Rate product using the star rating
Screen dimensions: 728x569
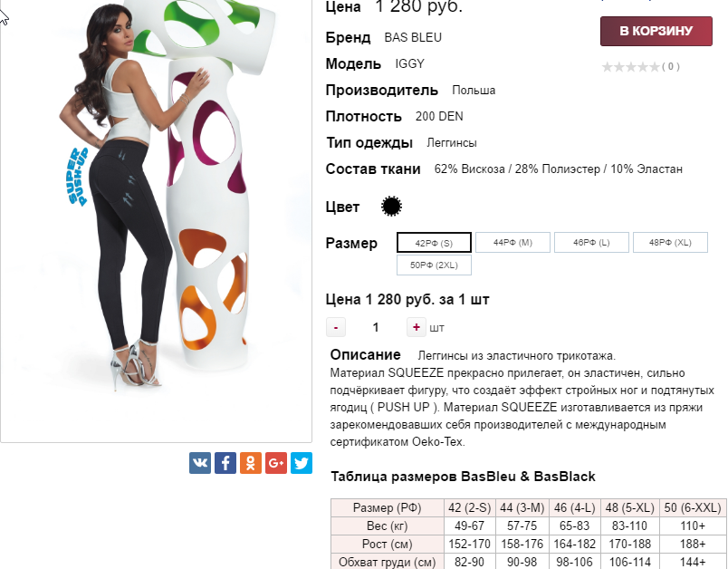pos(630,67)
